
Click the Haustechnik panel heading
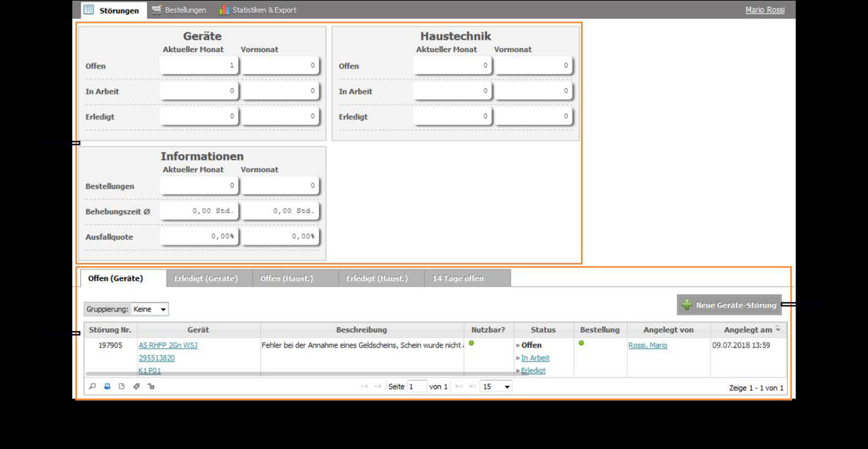point(456,36)
